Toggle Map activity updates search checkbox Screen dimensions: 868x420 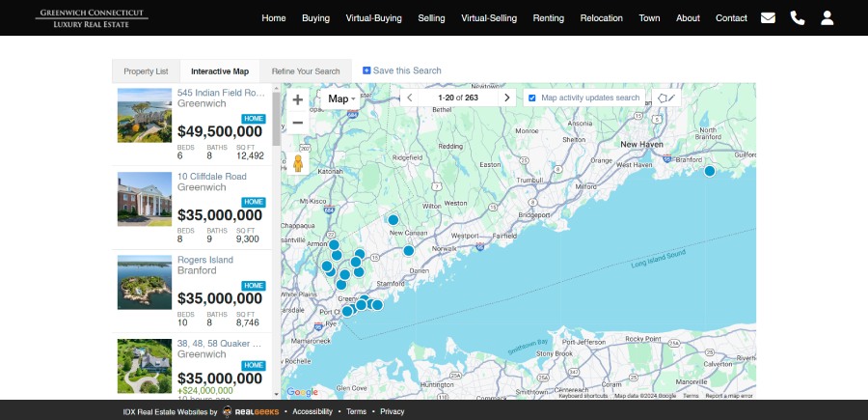point(532,98)
